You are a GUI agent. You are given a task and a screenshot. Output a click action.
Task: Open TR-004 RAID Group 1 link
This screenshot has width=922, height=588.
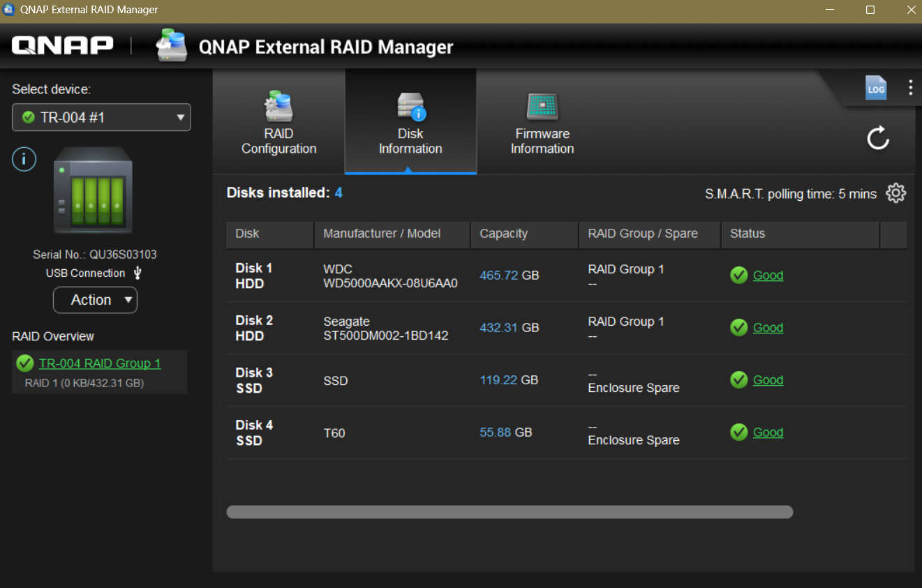pos(100,363)
